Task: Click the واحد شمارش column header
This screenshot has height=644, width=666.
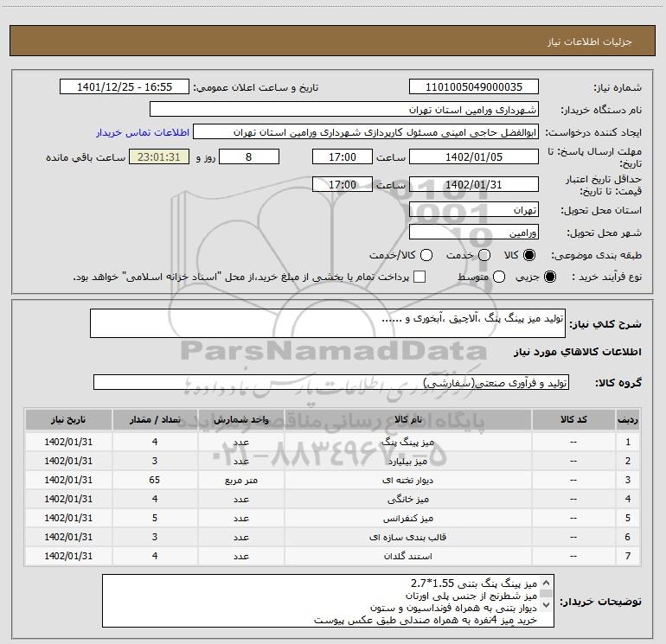Action: coord(240,420)
